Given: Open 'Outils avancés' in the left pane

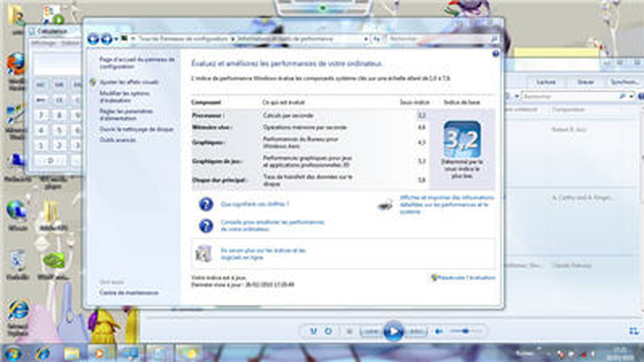Looking at the screenshot, I should [x=118, y=140].
